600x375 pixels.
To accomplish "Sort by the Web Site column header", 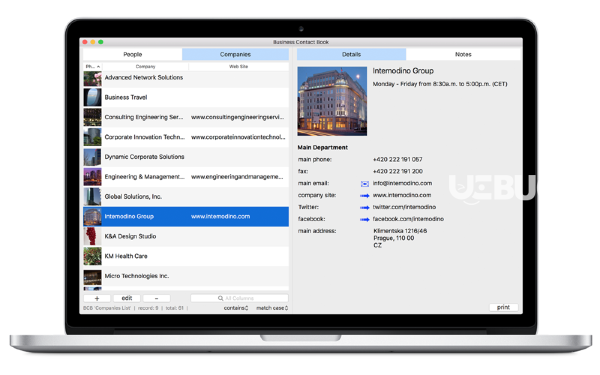I will coord(238,67).
